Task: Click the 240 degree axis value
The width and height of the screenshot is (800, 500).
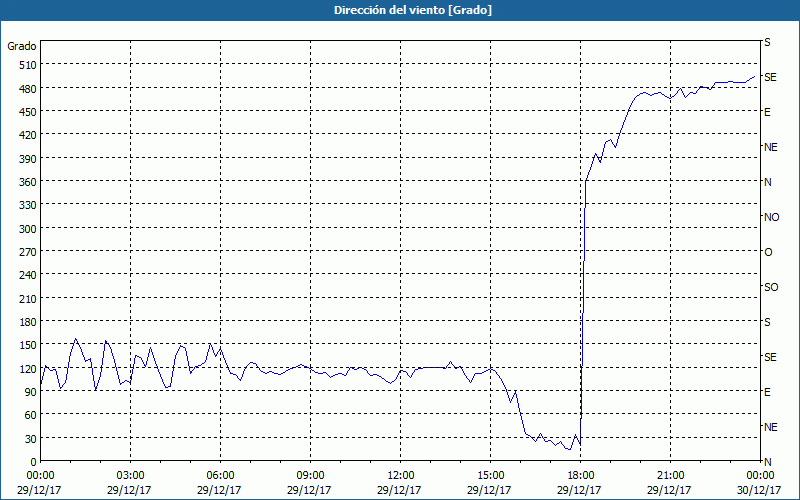Action: 28,276
